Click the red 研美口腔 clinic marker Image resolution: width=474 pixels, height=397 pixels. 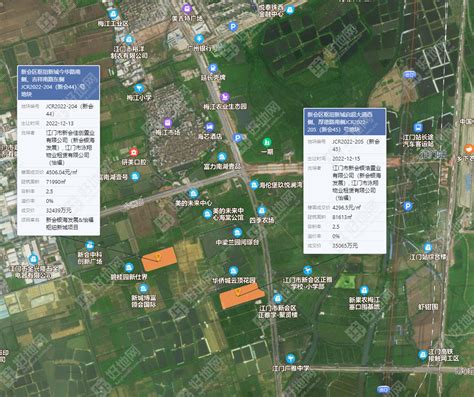[134, 152]
